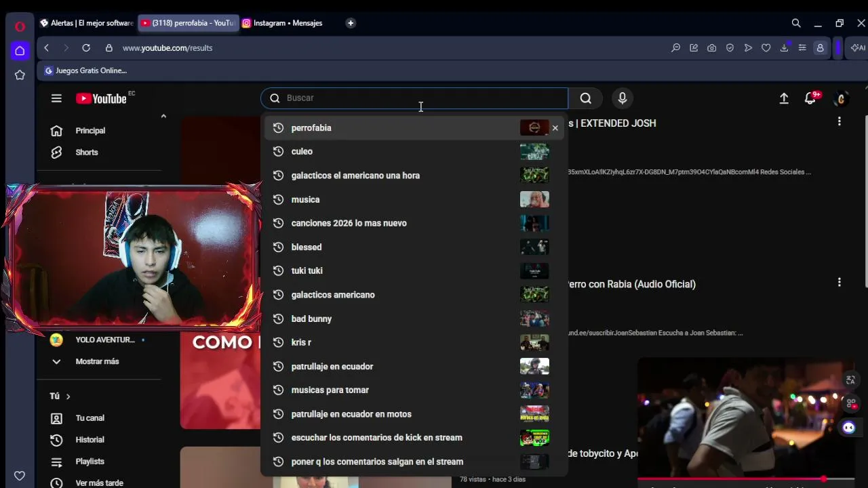Image resolution: width=868 pixels, height=488 pixels.
Task: Open the send arrow icon in the address bar
Action: pos(748,48)
